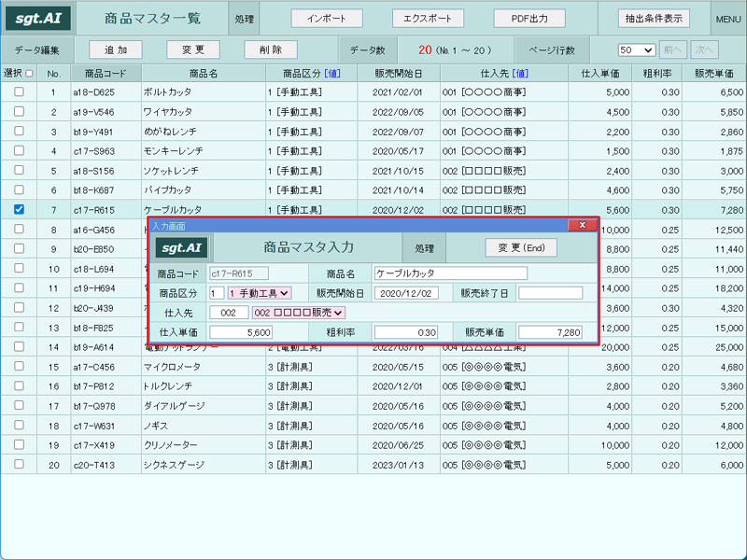Click the 商品名 column header
The image size is (747, 560).
(204, 74)
